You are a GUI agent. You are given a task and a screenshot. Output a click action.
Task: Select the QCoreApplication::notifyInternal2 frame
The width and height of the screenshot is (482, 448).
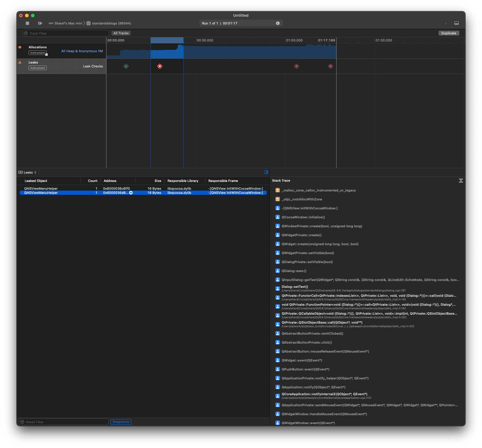coord(326,396)
